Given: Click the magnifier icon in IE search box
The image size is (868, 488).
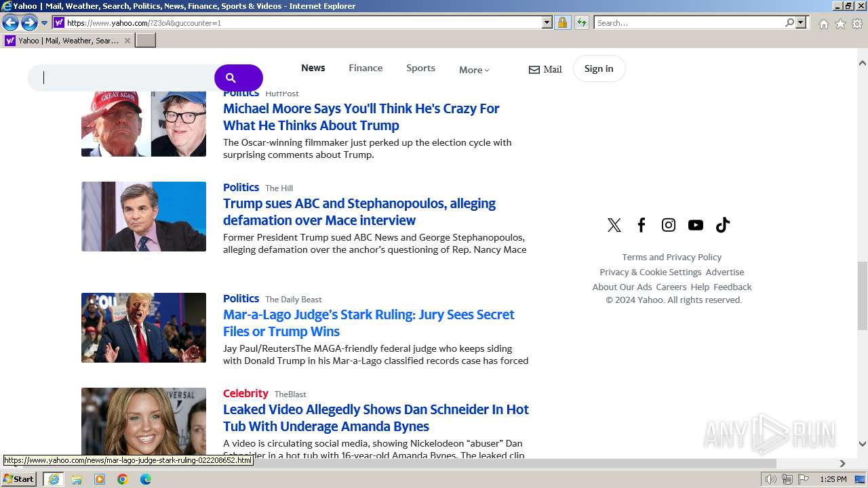Looking at the screenshot, I should pos(789,23).
